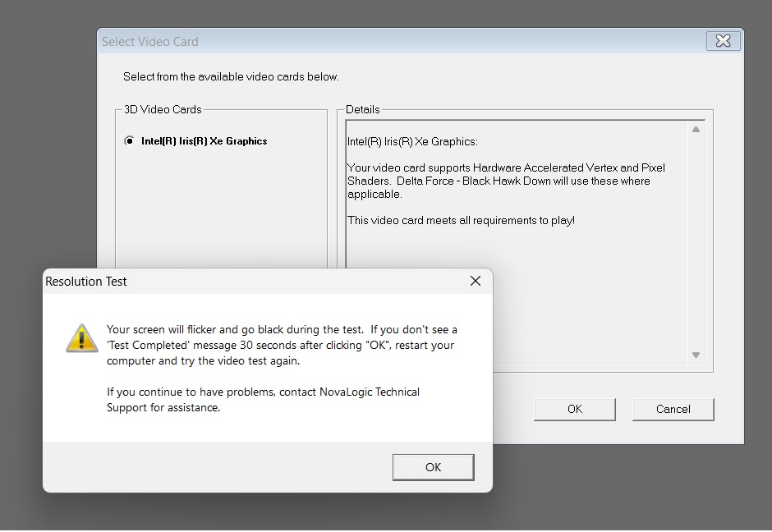Click the 'Select from the available video cards below.' text

point(231,77)
